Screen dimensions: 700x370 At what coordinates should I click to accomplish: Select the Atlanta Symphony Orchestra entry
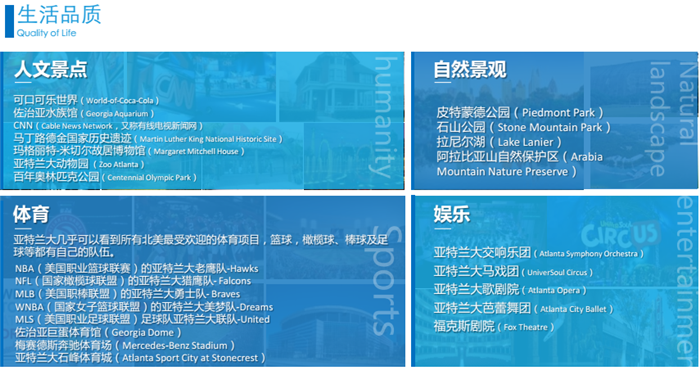pyautogui.click(x=539, y=253)
